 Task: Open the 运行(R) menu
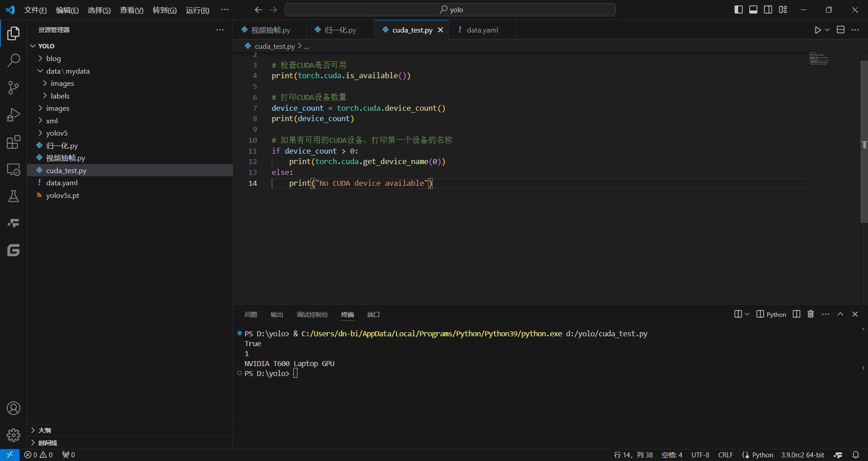[x=198, y=10]
